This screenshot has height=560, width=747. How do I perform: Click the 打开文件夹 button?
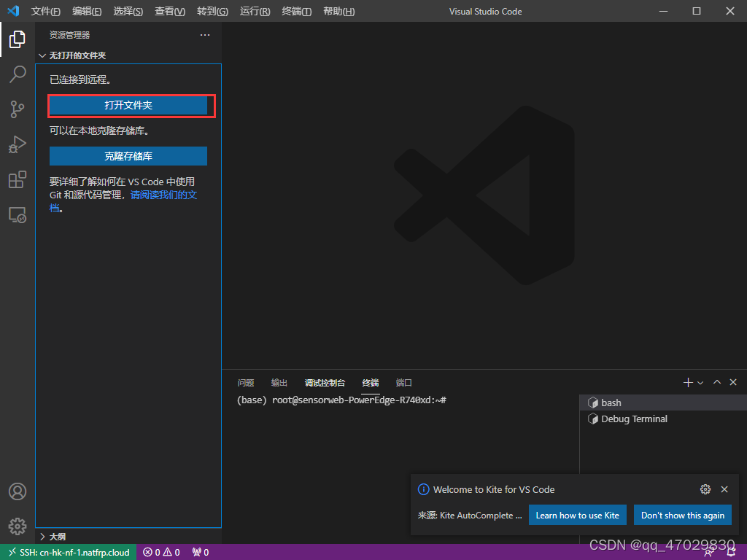pos(128,105)
